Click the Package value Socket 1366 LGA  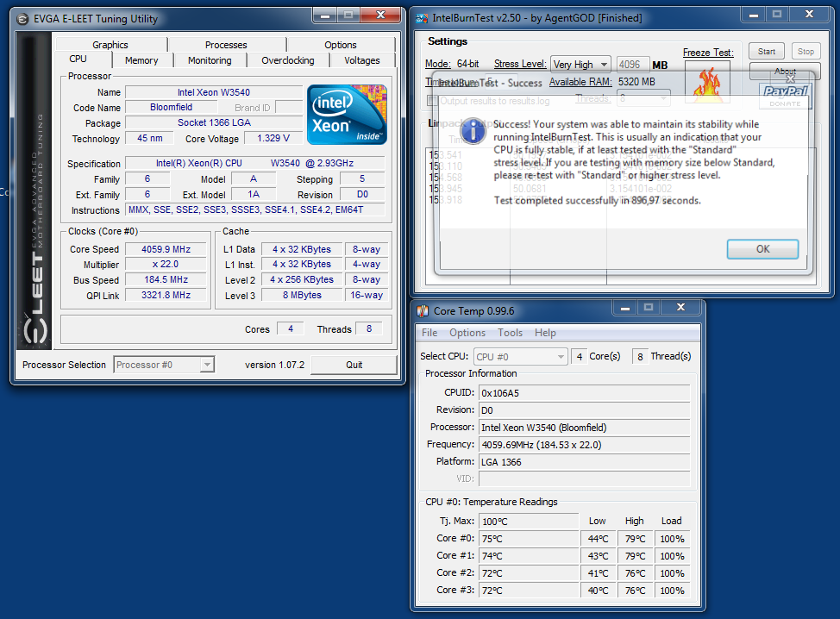pyautogui.click(x=214, y=122)
